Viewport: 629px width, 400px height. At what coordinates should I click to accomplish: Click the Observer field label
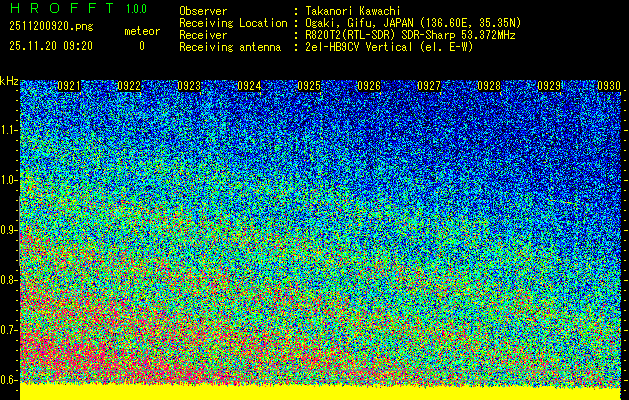coord(203,11)
